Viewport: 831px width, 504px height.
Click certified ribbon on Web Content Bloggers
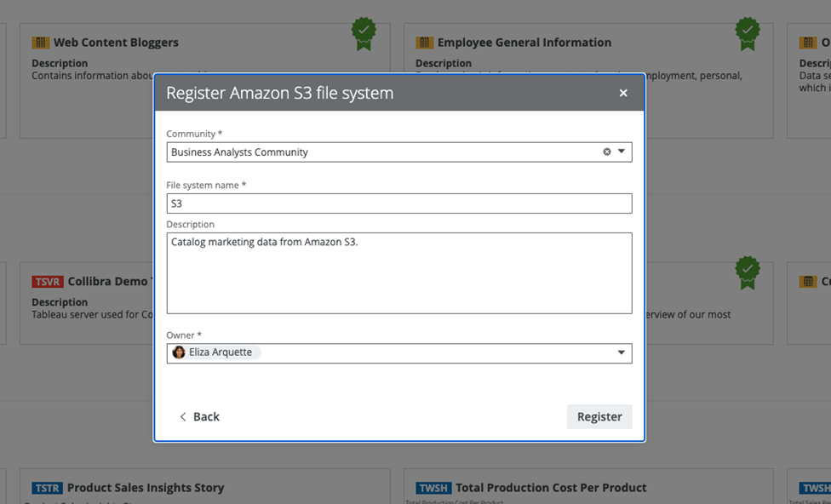click(364, 33)
